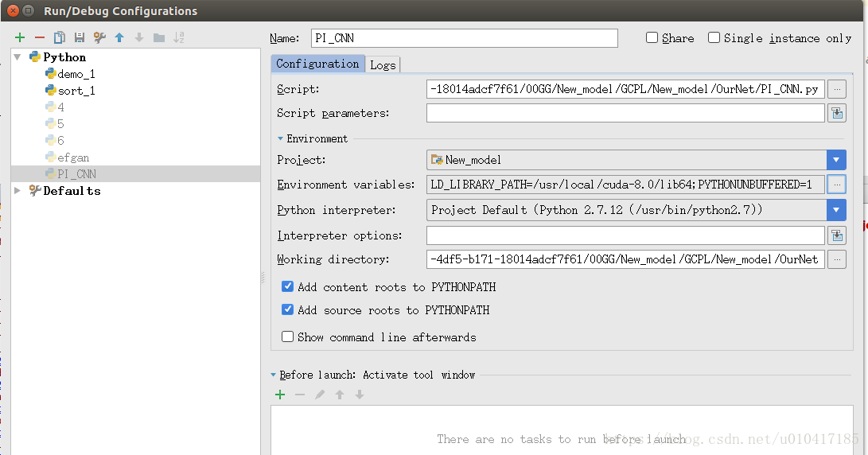This screenshot has height=455, width=868.
Task: Collapse the Before launch section
Action: (x=274, y=375)
